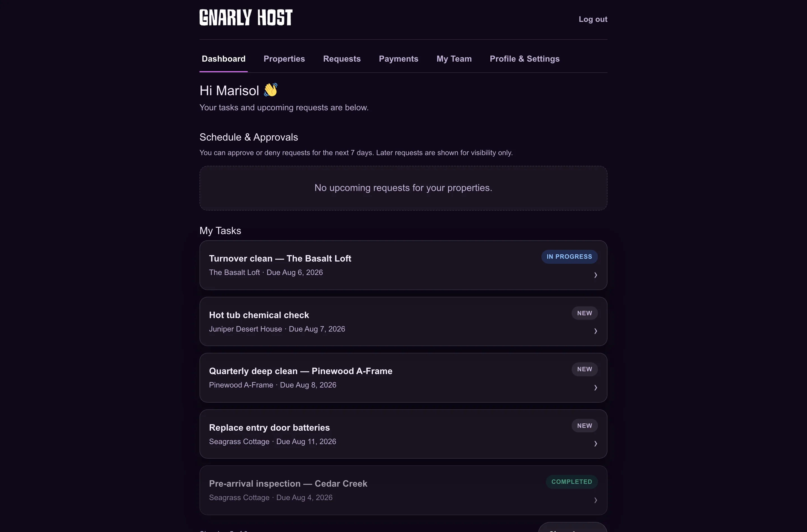The image size is (807, 532).
Task: Expand Quarterly deep clean task arrow
Action: (595, 388)
